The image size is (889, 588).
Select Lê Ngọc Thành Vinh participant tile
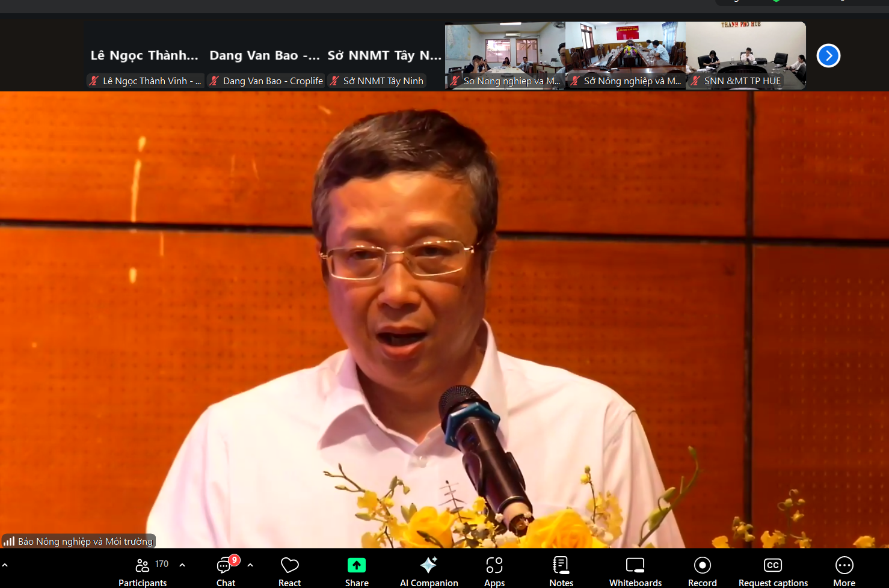[144, 56]
